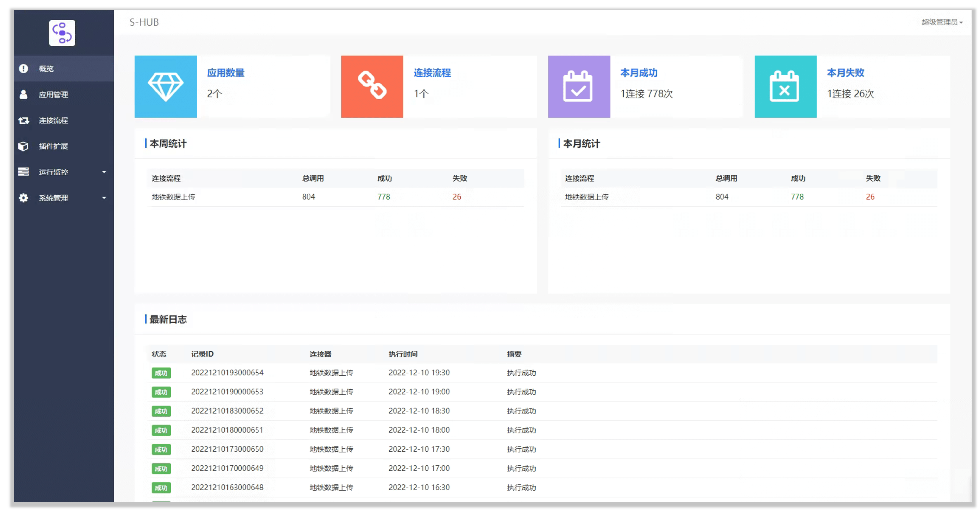Viewport: 980px width, 510px height.
Task: Click the 成功 badge for record 20221210183000652
Action: [161, 411]
